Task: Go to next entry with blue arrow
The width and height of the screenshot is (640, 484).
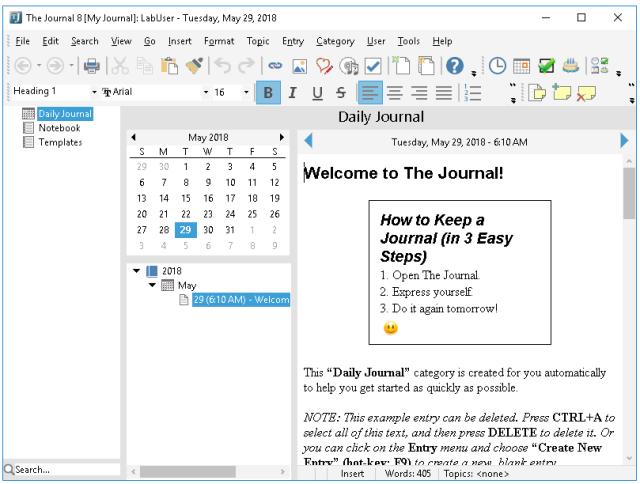Action: (624, 141)
